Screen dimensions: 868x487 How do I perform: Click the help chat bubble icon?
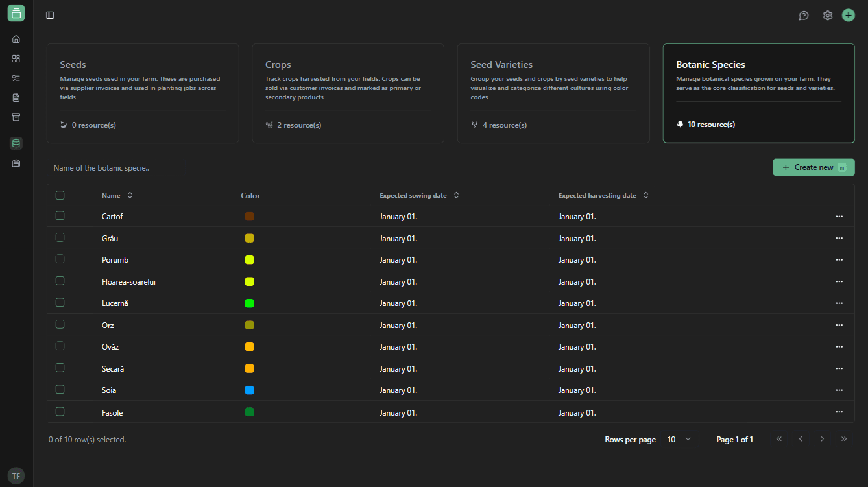click(803, 16)
